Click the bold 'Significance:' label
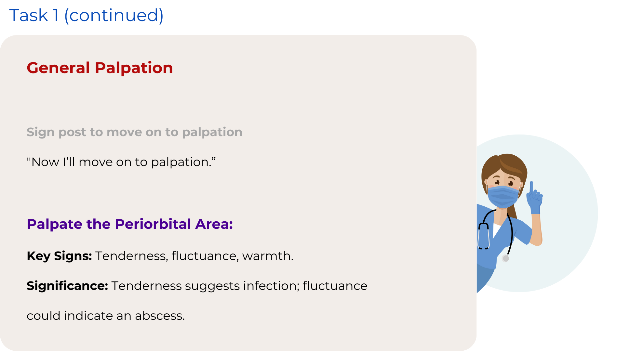 click(x=67, y=286)
